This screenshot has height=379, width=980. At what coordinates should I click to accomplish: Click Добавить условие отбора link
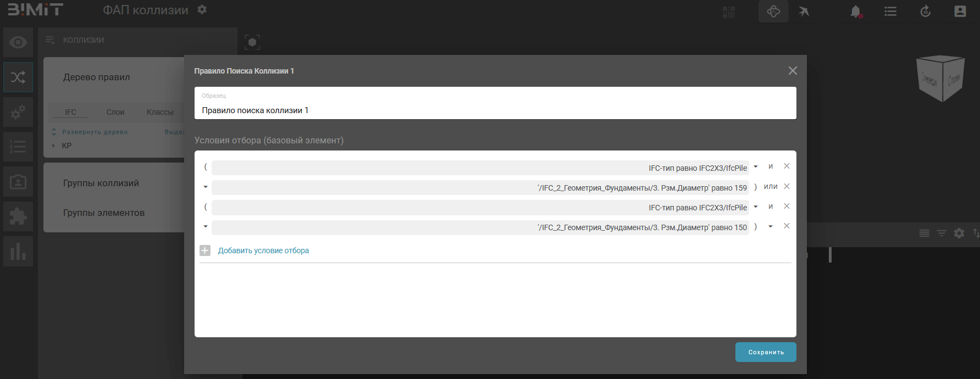pos(263,250)
